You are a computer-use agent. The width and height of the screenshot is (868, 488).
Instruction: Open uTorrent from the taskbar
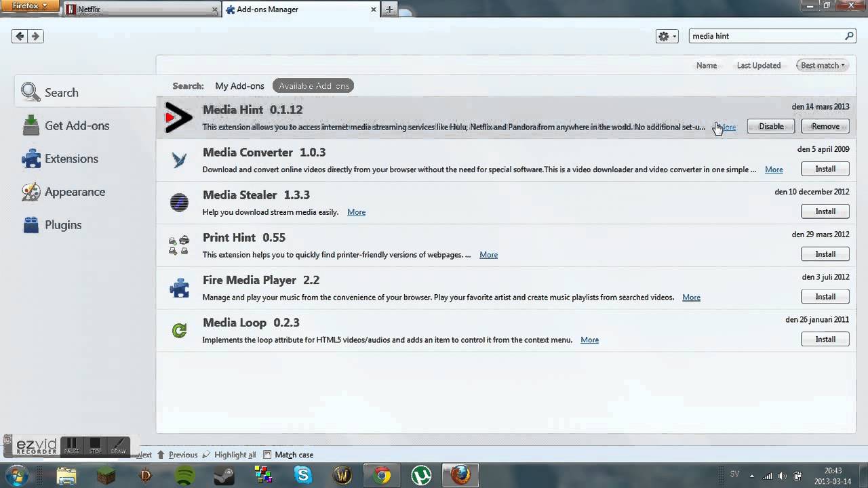coord(422,476)
